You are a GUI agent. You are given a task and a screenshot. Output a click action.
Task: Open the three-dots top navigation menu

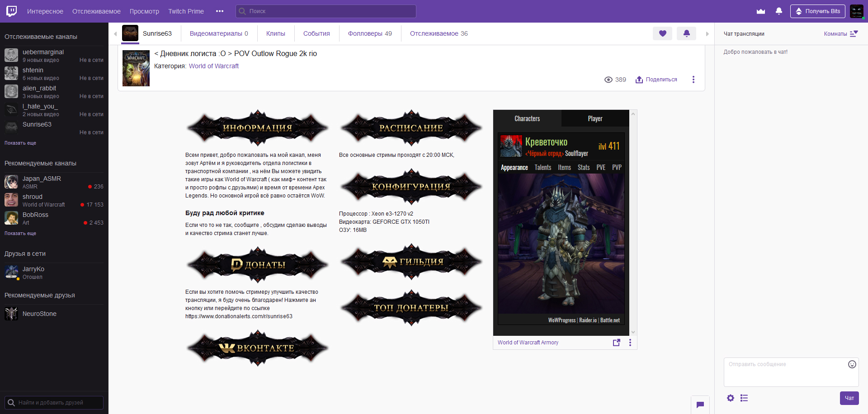(220, 11)
